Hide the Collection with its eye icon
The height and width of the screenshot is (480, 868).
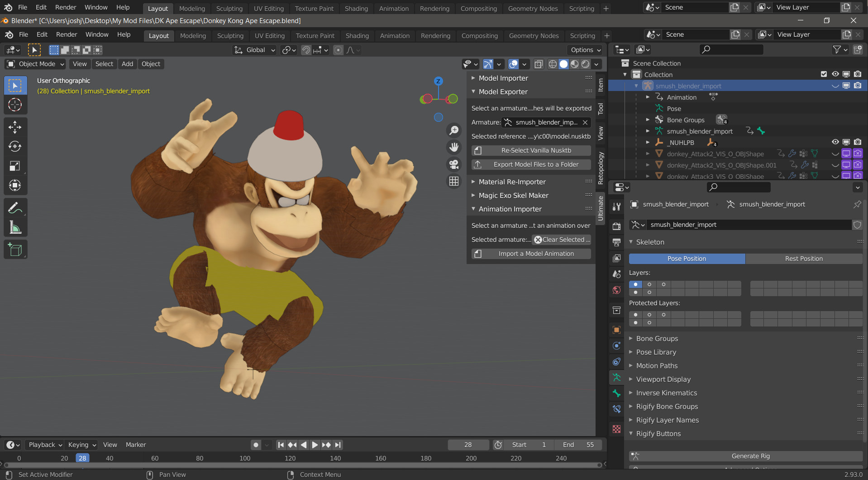tap(835, 74)
